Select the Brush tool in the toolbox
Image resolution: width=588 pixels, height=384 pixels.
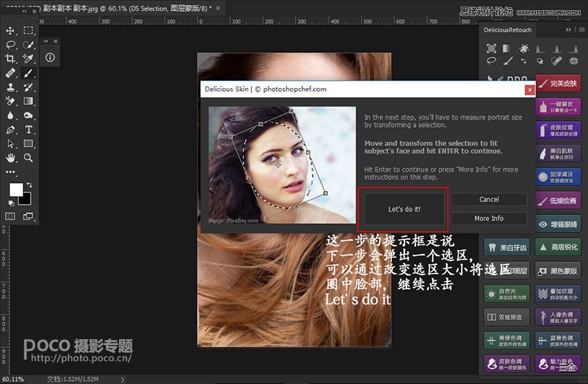tap(28, 73)
